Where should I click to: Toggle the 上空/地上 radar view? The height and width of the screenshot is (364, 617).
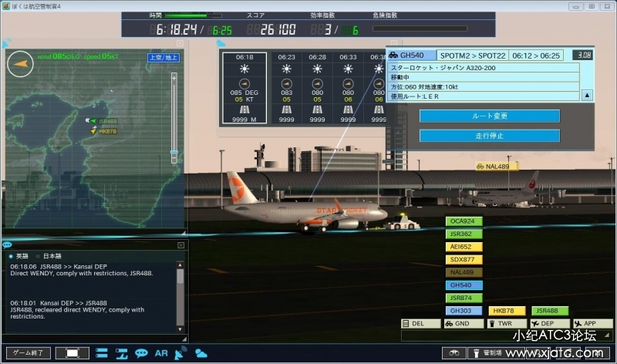coord(162,57)
